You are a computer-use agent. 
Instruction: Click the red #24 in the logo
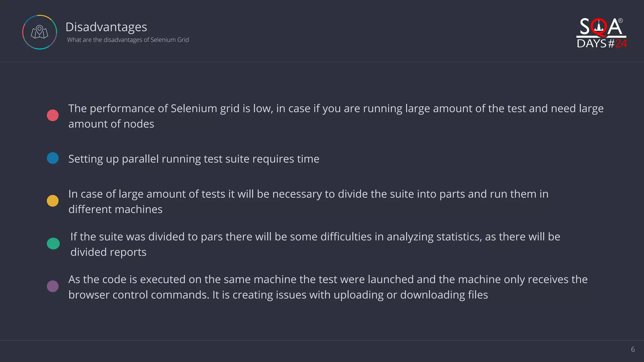[x=621, y=44]
